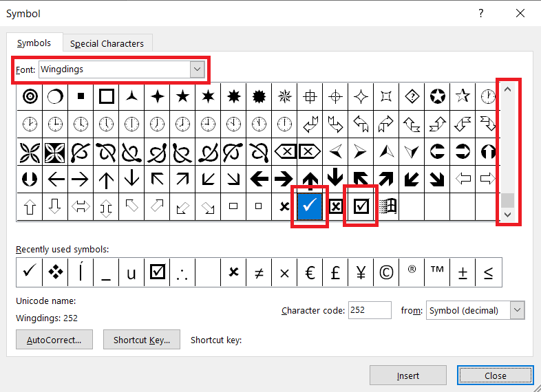Select four-diamond symbol in recently used

tap(55, 272)
